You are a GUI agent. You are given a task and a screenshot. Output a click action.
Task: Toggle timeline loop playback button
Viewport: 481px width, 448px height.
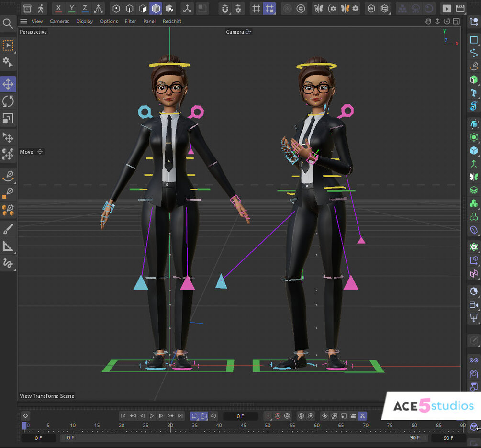point(194,416)
